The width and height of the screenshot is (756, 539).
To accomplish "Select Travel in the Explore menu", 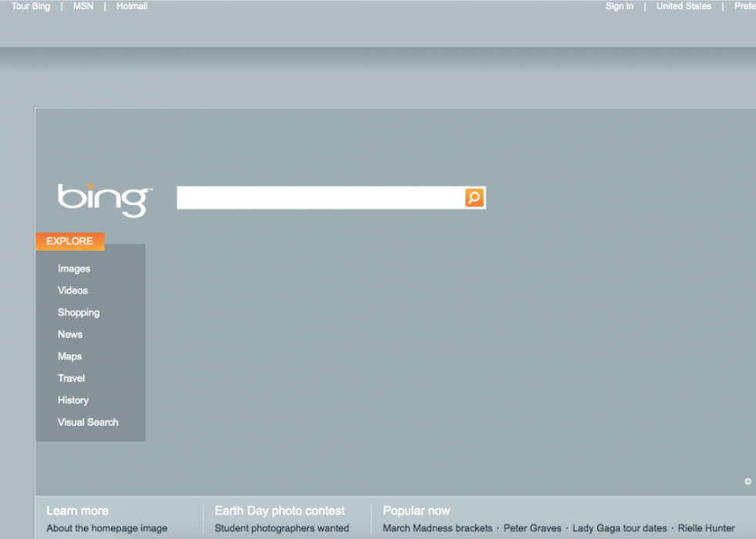I will coord(71,378).
